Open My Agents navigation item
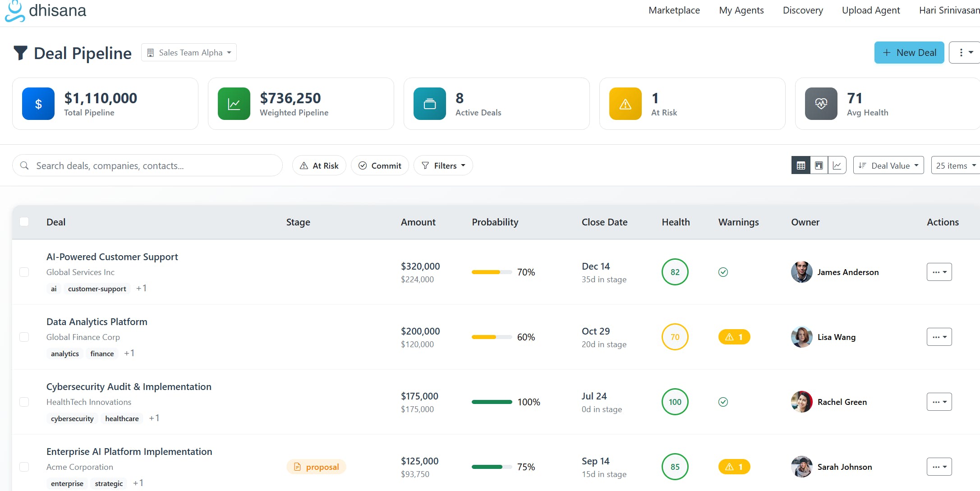 (x=741, y=10)
